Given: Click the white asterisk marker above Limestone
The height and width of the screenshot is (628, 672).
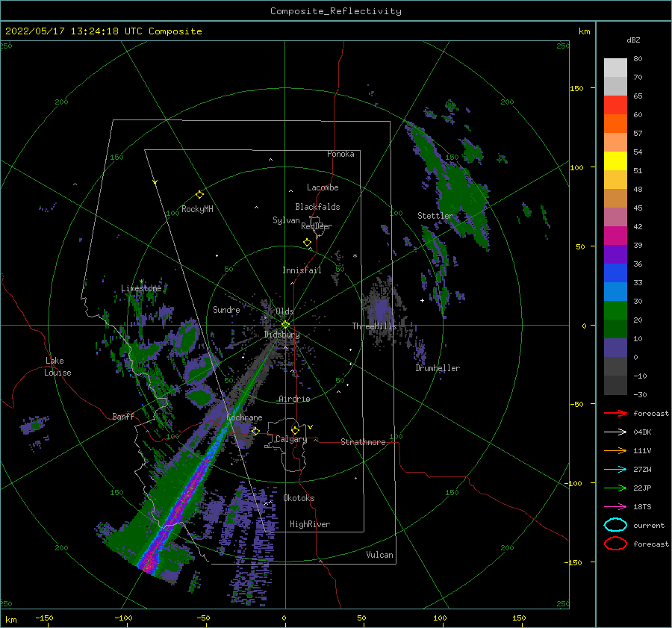Looking at the screenshot, I should pos(141,282).
